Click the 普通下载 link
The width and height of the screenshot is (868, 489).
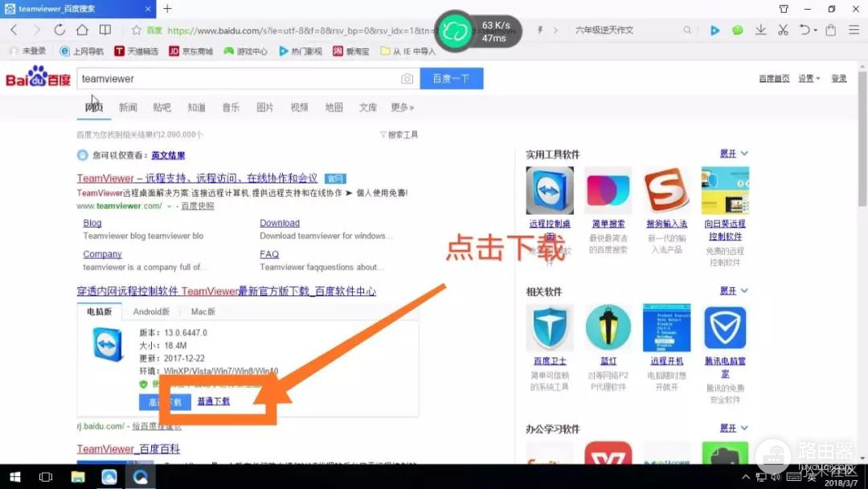(213, 401)
